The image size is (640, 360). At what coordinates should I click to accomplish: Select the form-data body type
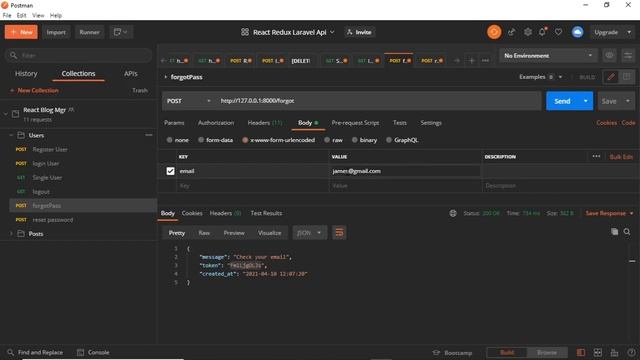click(x=201, y=140)
